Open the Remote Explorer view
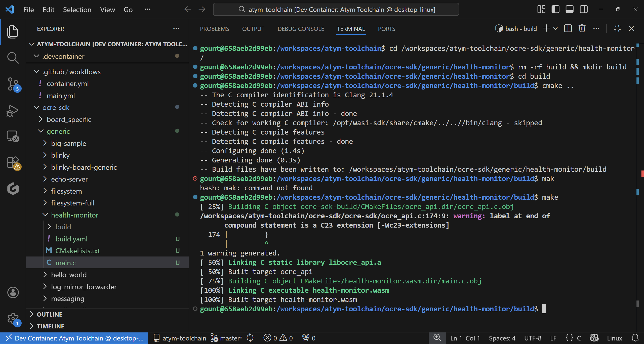The width and height of the screenshot is (644, 344). pyautogui.click(x=13, y=137)
